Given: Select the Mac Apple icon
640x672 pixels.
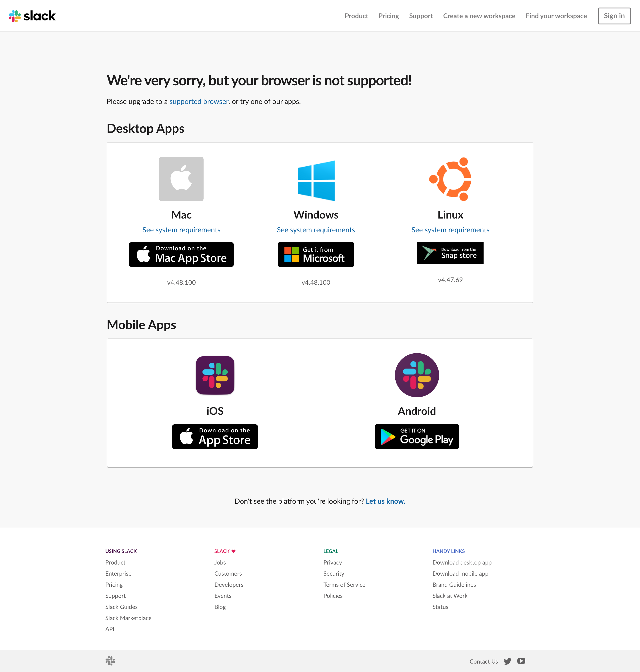Looking at the screenshot, I should [x=181, y=179].
